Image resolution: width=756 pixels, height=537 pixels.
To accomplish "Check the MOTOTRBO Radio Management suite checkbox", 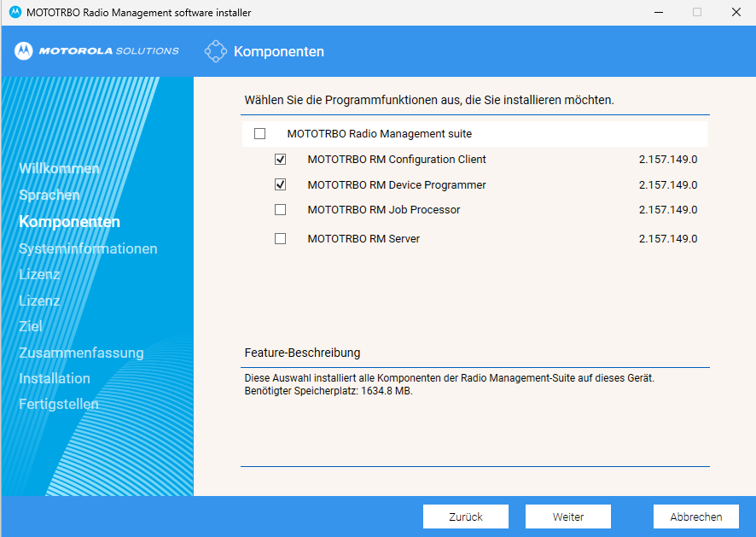I will [x=260, y=134].
